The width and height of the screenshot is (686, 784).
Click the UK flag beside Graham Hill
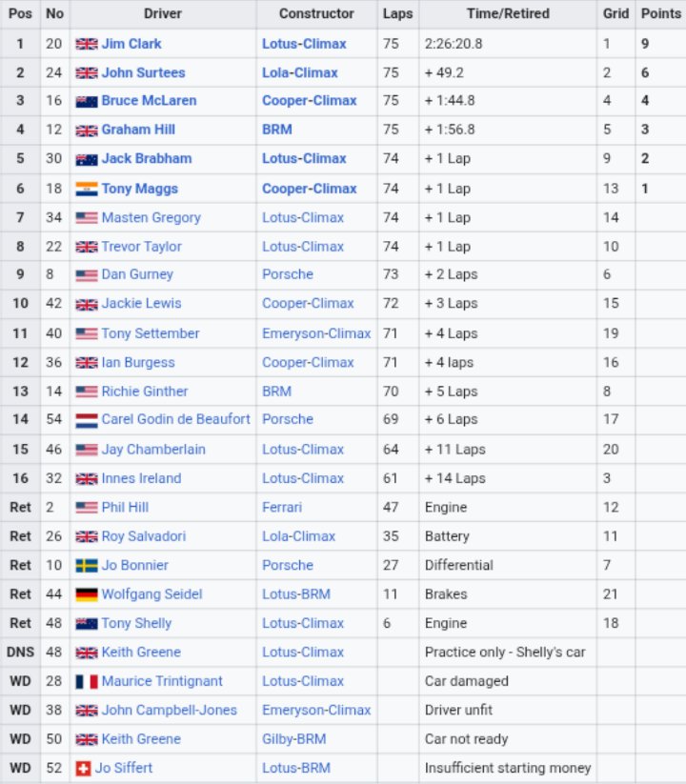[87, 131]
